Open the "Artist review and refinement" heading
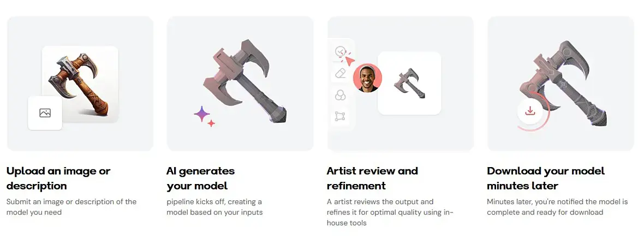Viewport: 644px width, 237px height. [372, 178]
